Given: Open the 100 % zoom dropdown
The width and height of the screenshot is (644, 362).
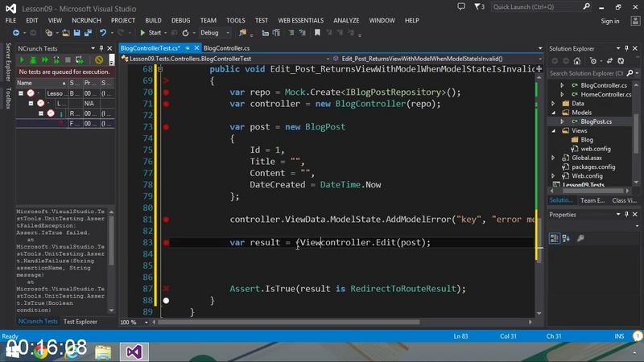Looking at the screenshot, I should click(x=147, y=323).
